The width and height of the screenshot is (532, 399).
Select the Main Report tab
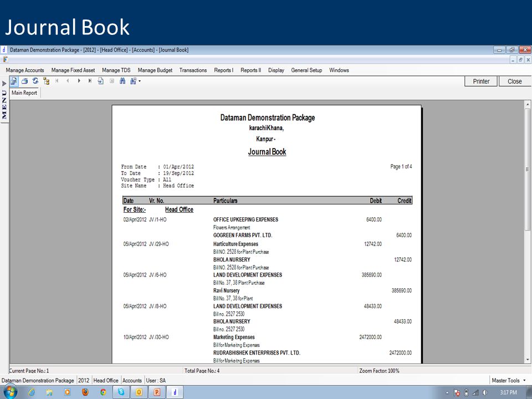click(x=24, y=93)
